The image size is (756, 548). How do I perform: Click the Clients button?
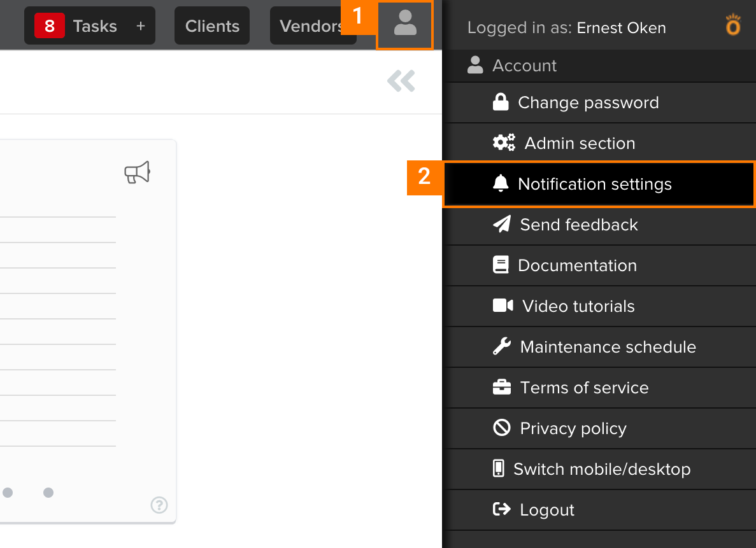211,25
